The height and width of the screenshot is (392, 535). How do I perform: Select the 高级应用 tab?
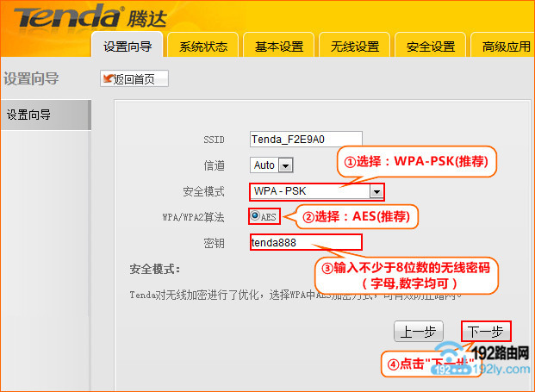[504, 47]
